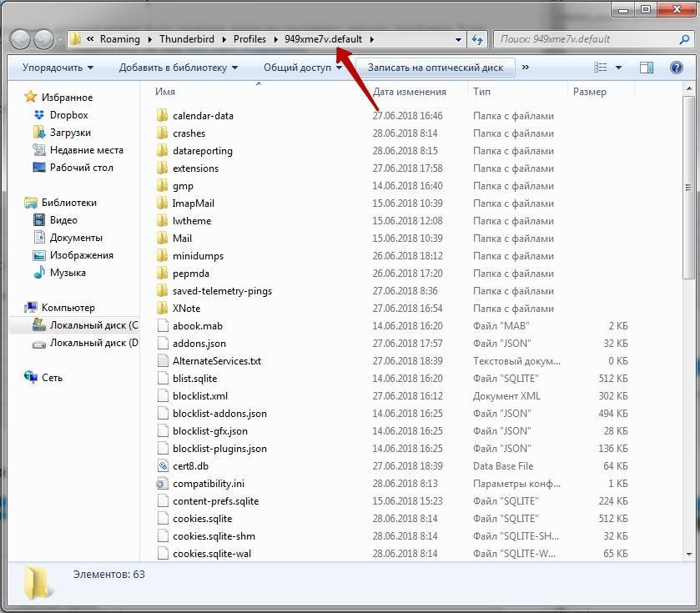Viewport: 700px width, 613px height.
Task: Click the change view icon
Action: [601, 68]
